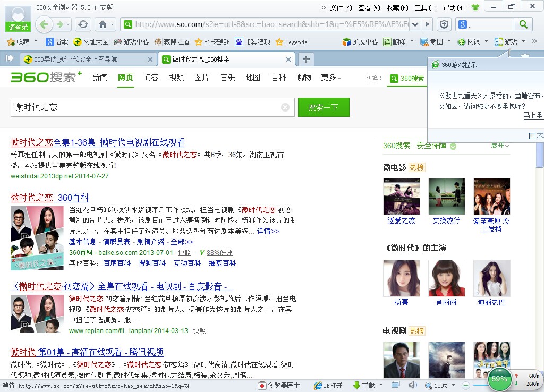The image size is (544, 392).
Task: Click the 快照 link under baike result
Action: coord(184,252)
